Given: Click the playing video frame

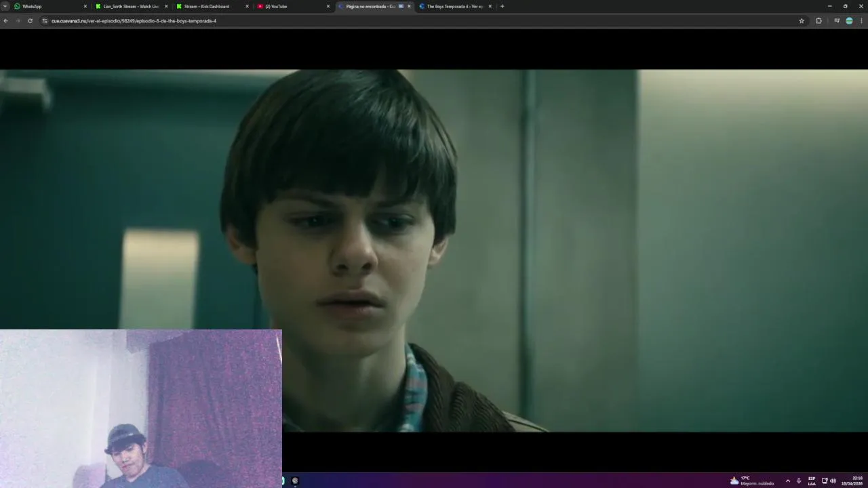Looking at the screenshot, I should coord(434,251).
